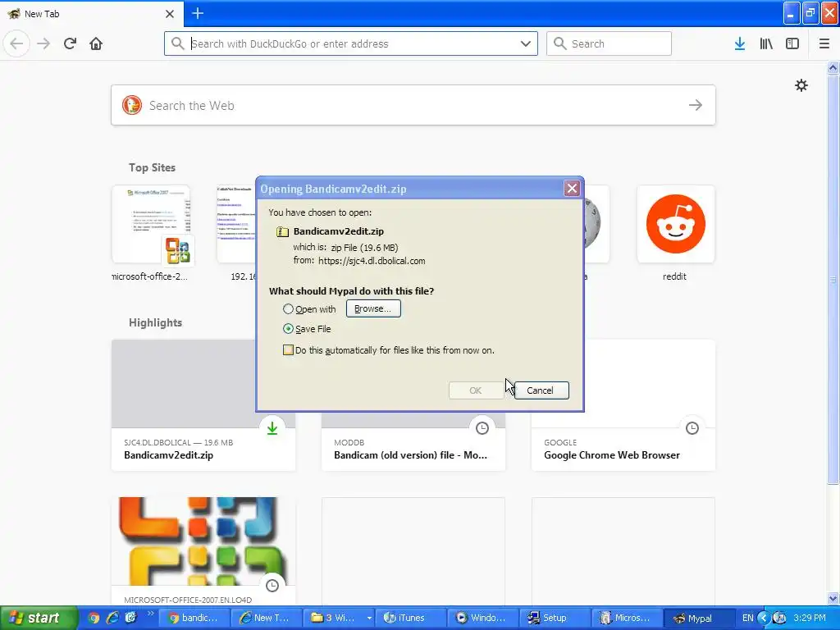The height and width of the screenshot is (630, 840).
Task: Reload the page with the refresh icon
Action: (70, 43)
